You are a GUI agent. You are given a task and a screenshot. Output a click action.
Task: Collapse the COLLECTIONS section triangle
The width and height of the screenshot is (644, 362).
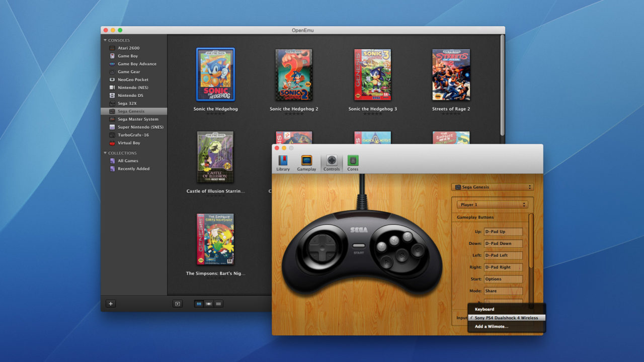(x=105, y=153)
